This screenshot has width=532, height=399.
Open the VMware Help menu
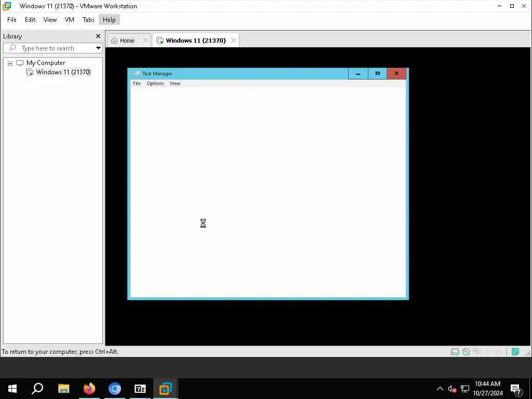[109, 20]
